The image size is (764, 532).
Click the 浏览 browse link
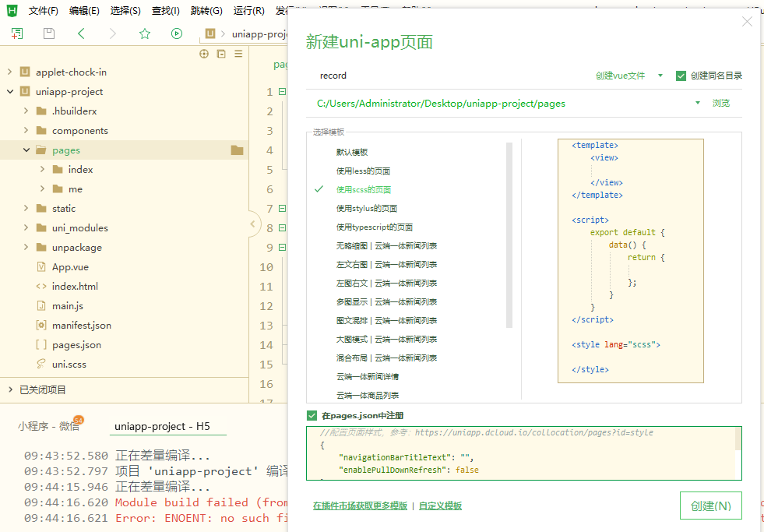coord(721,103)
